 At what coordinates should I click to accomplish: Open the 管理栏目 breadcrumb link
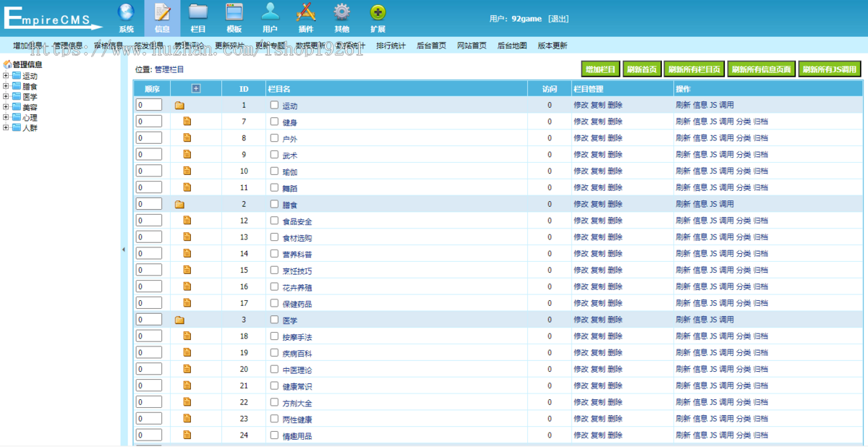coord(169,69)
